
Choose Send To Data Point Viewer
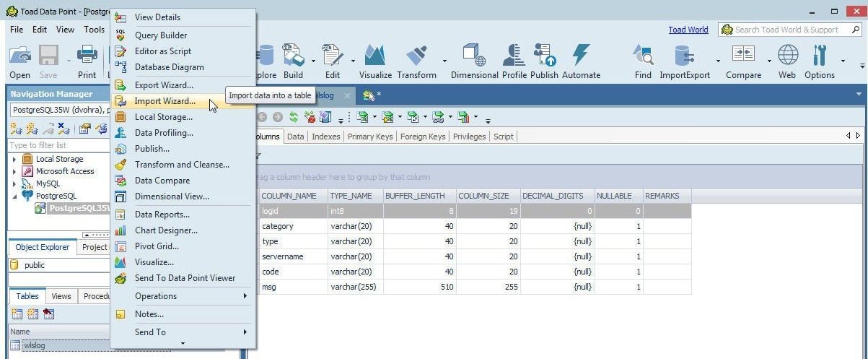click(x=185, y=278)
